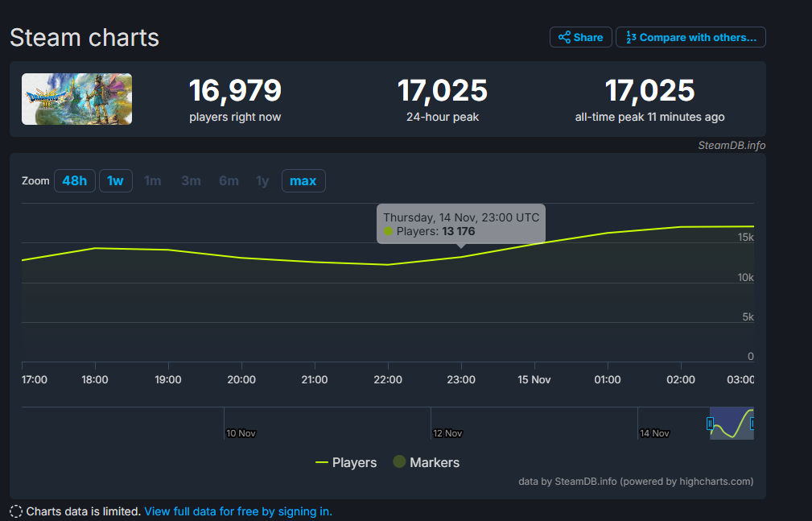Click the 18:00 time axis label
Screen dimensions: 812x521
pos(95,379)
